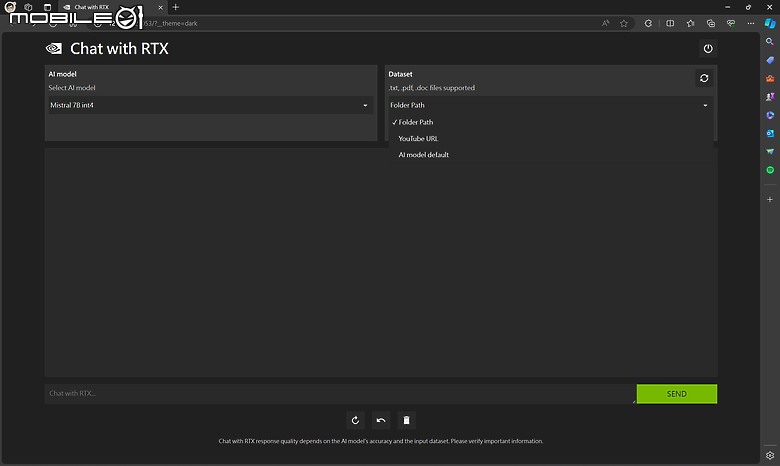Viewport: 780px width, 466px height.
Task: Open the AI model dropdown showing Mistral 7B int4
Action: tap(210, 105)
